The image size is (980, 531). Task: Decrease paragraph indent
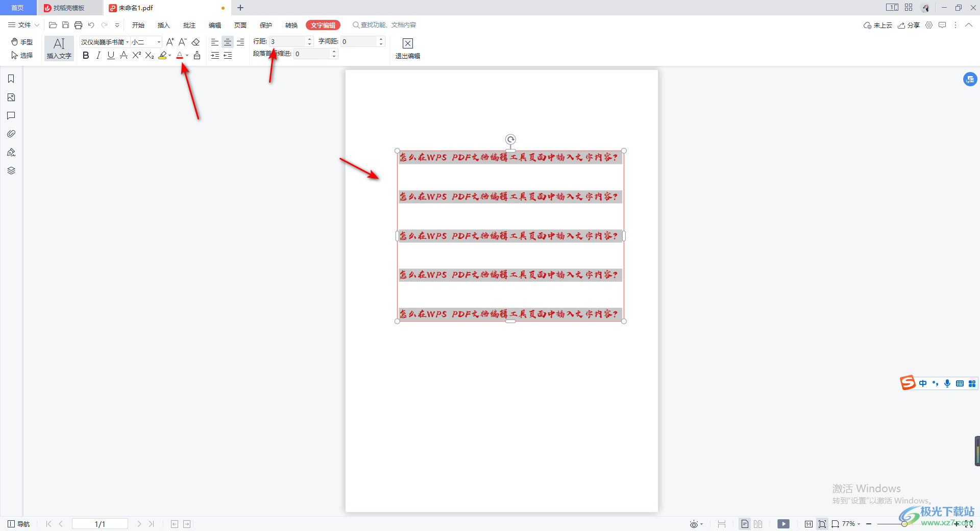[x=228, y=55]
